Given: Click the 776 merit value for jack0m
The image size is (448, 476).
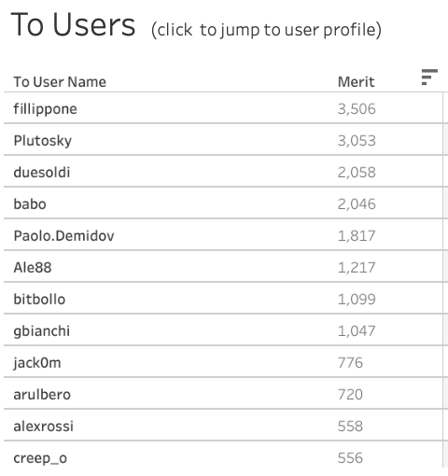Looking at the screenshot, I should click(350, 363).
